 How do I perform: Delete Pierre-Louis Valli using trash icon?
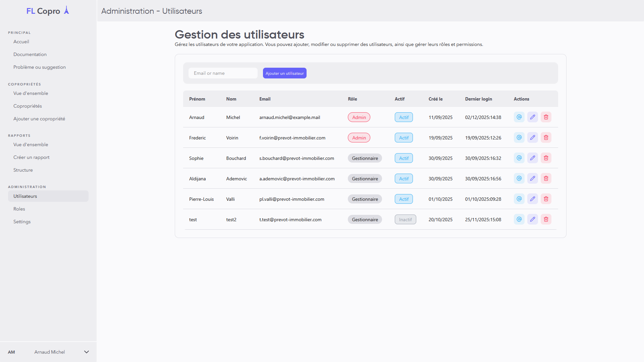click(546, 199)
